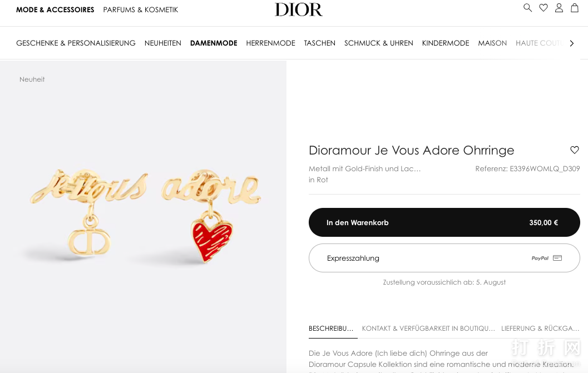Viewport: 588px width, 373px height.
Task: Click the DIOR logo
Action: point(299,10)
